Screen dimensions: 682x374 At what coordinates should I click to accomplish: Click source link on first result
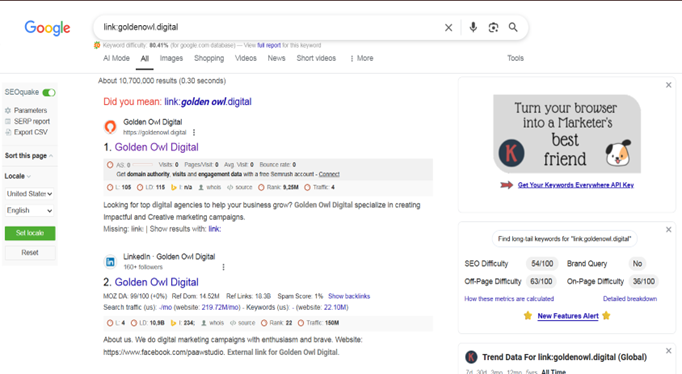coord(240,187)
